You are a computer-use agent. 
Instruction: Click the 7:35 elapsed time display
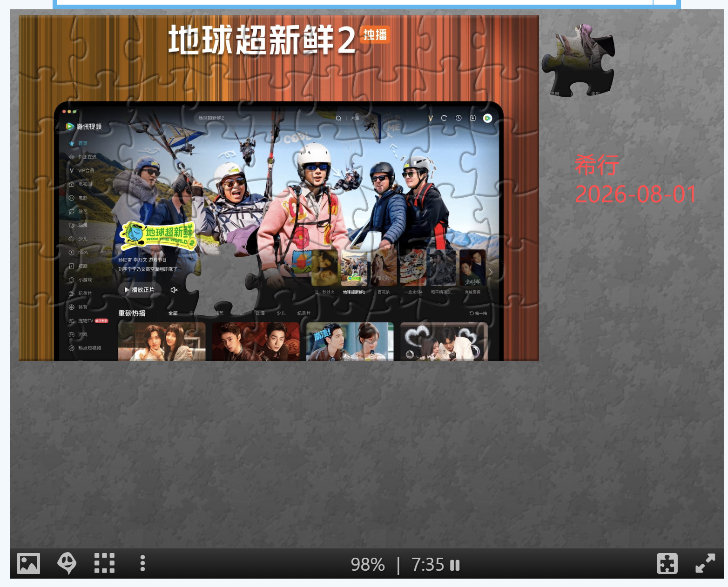[x=428, y=565]
